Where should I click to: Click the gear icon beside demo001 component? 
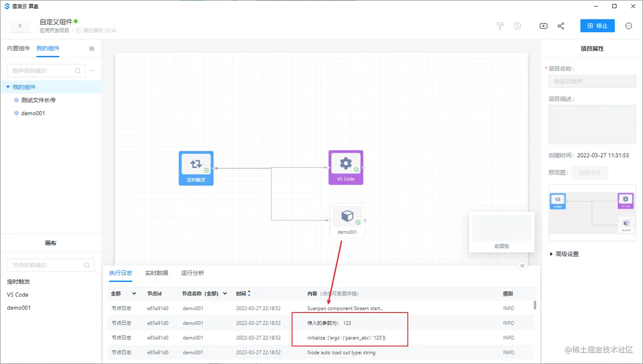[x=16, y=113]
